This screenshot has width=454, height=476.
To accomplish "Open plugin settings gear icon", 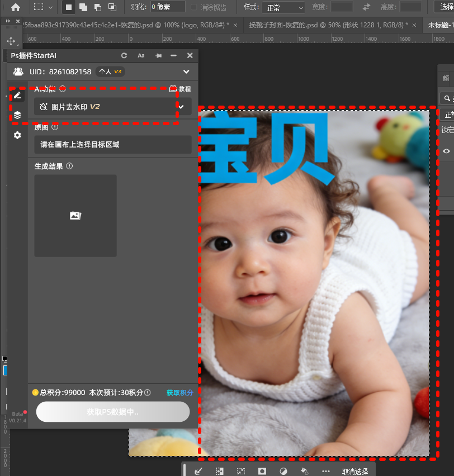I will tap(17, 135).
